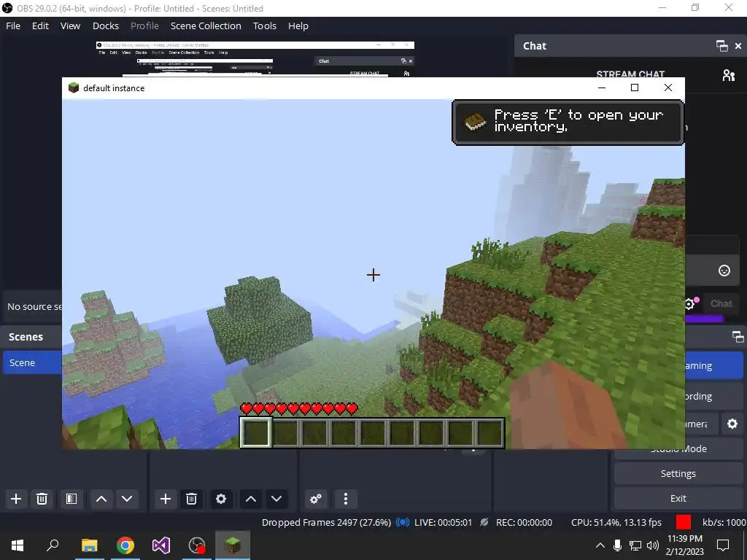Select first hotbar slot in Minecraft

click(256, 432)
